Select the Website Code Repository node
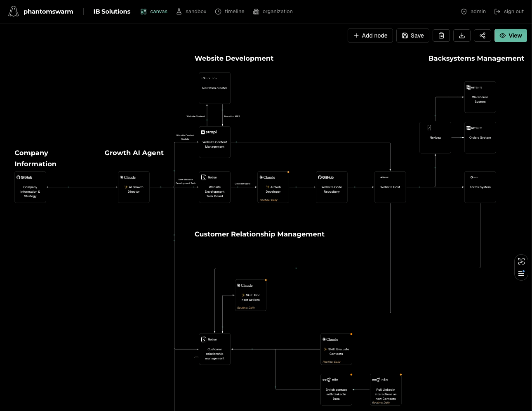The height and width of the screenshot is (411, 532). point(332,187)
